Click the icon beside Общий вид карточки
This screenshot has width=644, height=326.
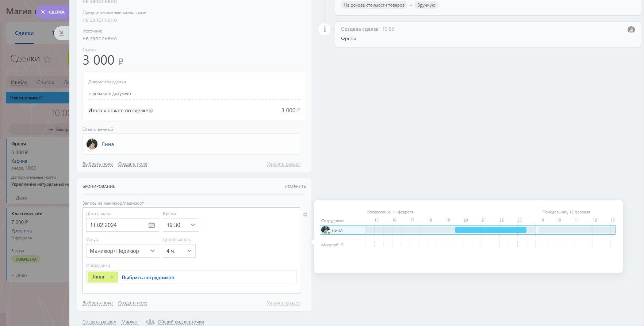point(150,322)
